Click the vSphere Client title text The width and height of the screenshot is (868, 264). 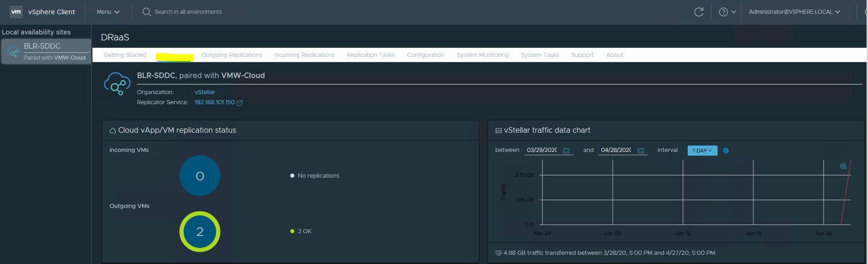pos(52,12)
